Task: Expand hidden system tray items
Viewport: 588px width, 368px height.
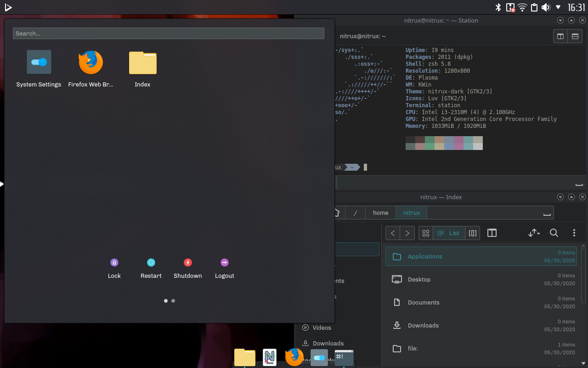Action: tap(558, 7)
